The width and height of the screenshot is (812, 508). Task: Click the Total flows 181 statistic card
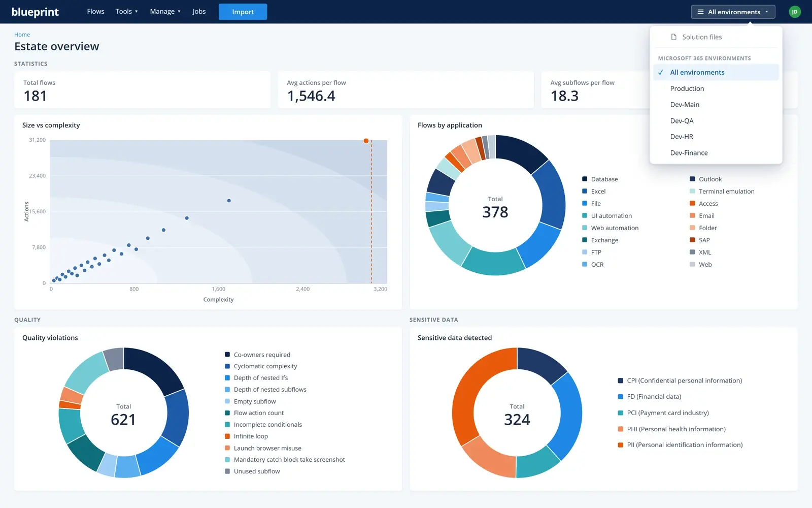click(x=142, y=90)
